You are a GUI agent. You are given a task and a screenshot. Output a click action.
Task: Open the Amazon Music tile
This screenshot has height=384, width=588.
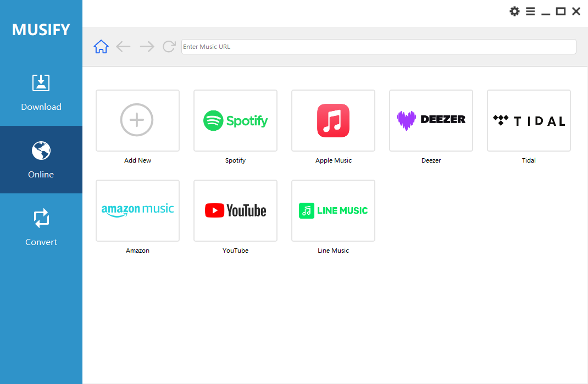click(137, 211)
